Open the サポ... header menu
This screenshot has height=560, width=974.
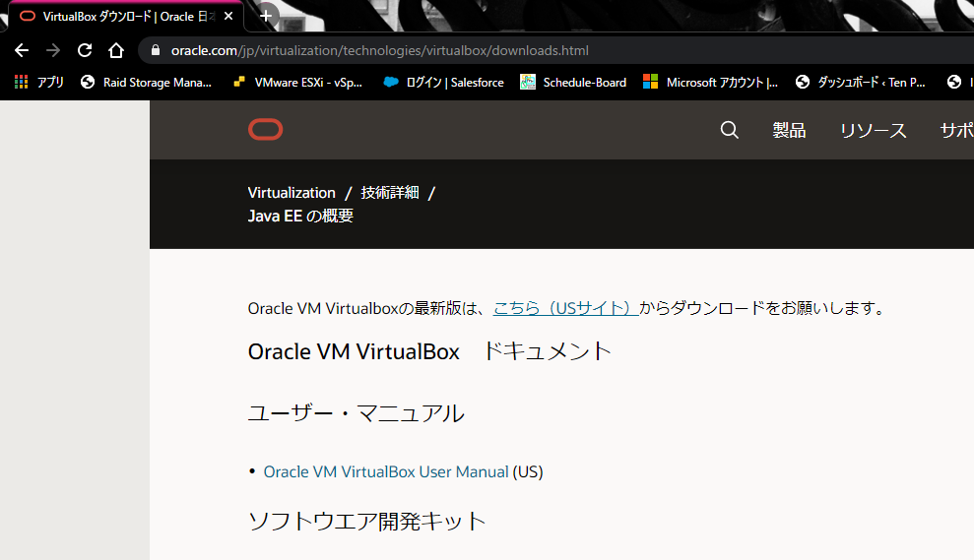pos(956,130)
